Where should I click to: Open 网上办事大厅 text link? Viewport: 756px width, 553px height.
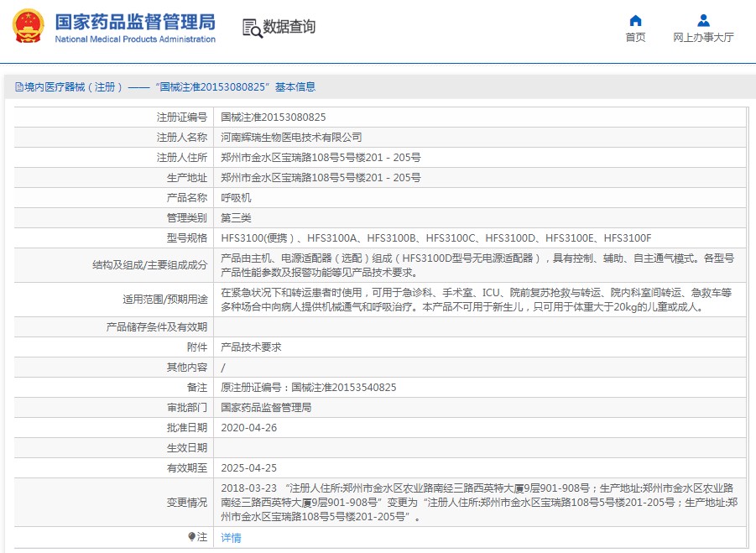(x=703, y=37)
